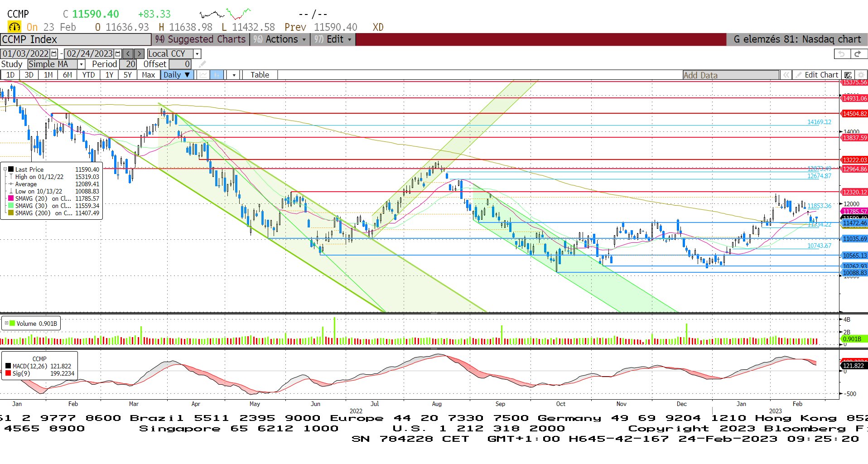Viewport: 868px width, 464px height.
Task: Open the start date calendar picker
Action: [54, 54]
